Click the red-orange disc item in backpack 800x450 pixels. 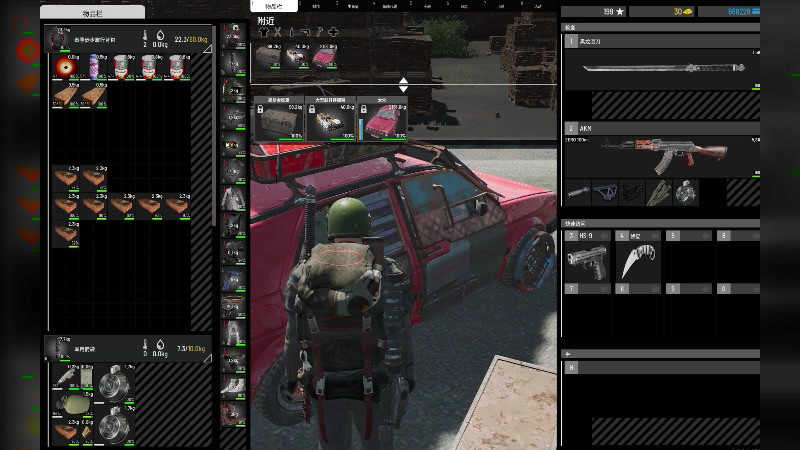point(66,67)
